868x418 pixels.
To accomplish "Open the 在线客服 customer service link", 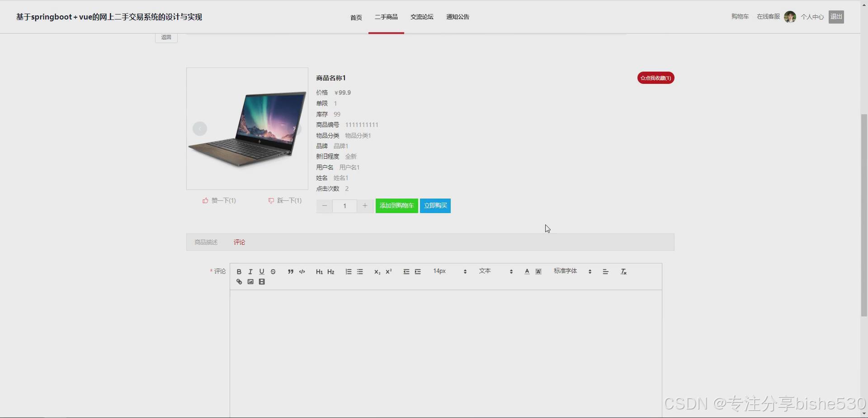I will 769,17.
